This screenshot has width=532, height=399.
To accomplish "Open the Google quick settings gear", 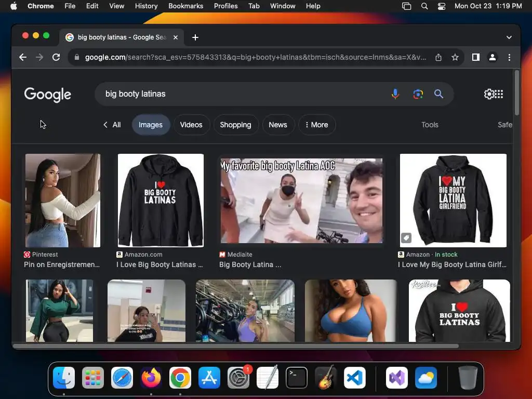I will (489, 94).
